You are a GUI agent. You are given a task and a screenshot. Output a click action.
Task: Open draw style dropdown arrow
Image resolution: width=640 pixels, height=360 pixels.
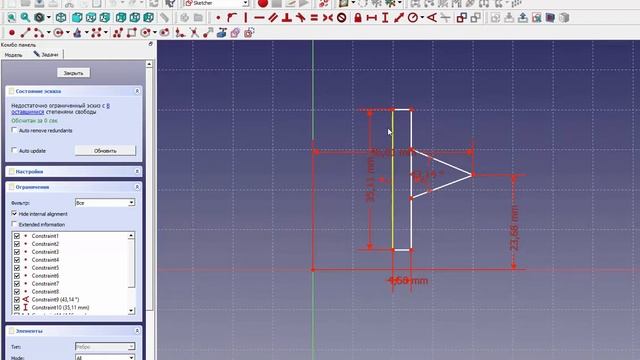(49, 18)
